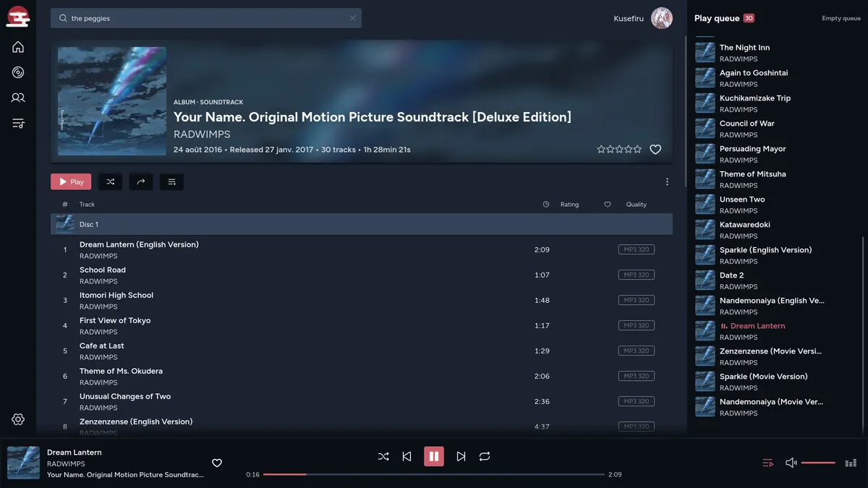Image resolution: width=868 pixels, height=488 pixels.
Task: Shuffle the album using the toolbar shuffle button
Action: point(111,182)
